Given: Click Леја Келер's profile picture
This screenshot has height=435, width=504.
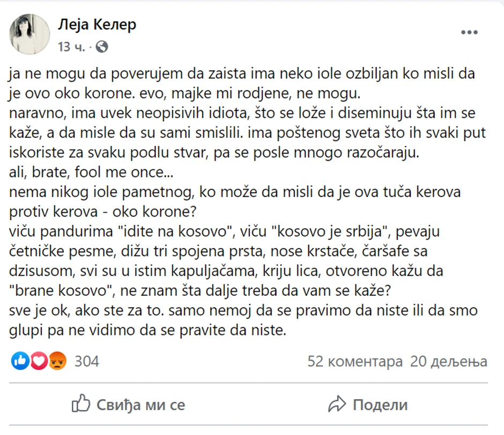Looking at the screenshot, I should pyautogui.click(x=29, y=34).
